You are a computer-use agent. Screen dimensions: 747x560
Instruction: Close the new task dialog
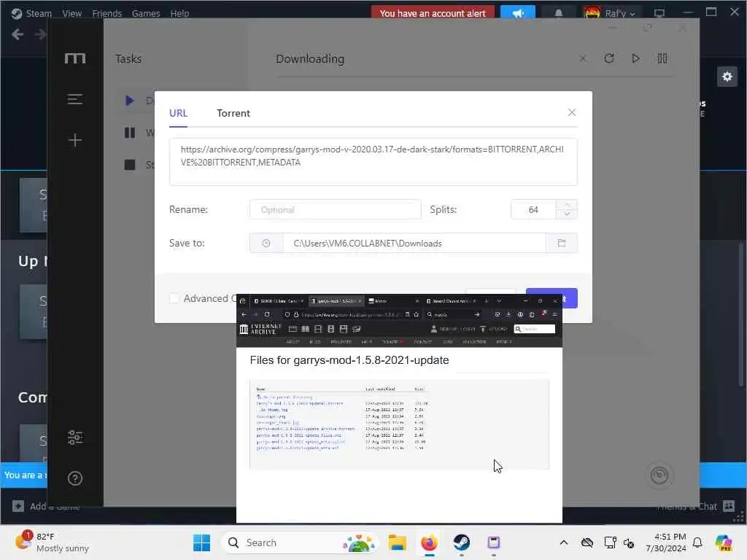[572, 112]
